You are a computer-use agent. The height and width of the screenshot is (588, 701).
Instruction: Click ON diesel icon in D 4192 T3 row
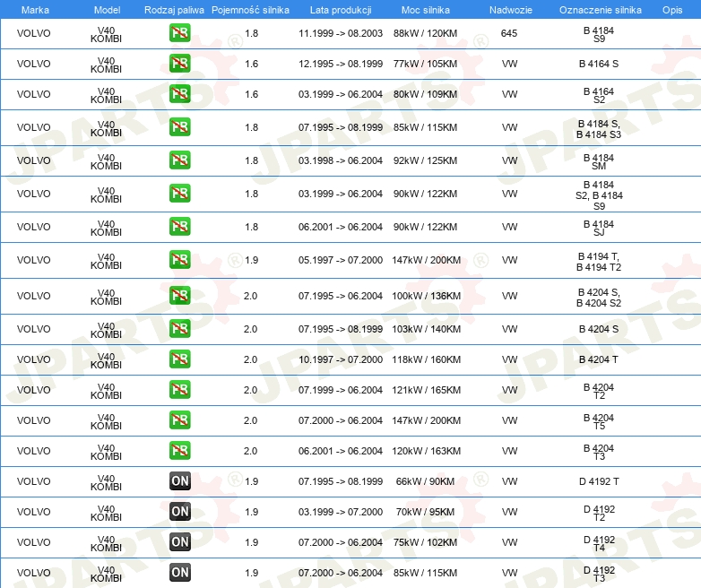click(179, 572)
